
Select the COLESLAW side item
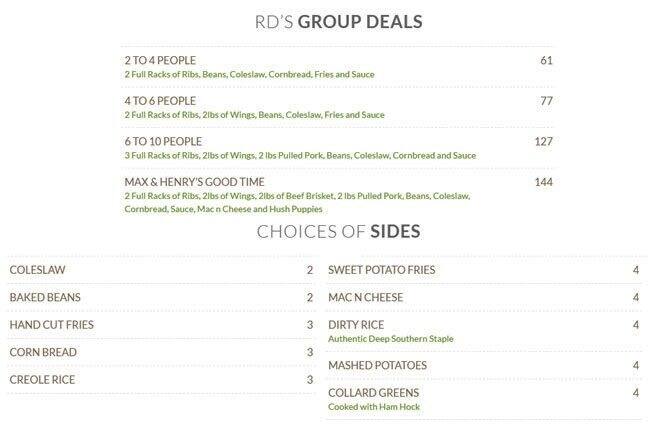(x=36, y=270)
